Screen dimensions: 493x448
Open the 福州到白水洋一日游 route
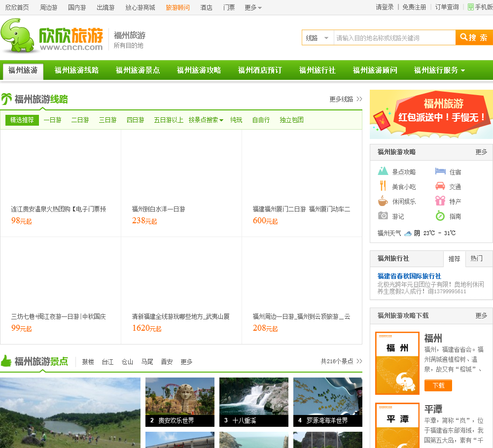pos(158,209)
